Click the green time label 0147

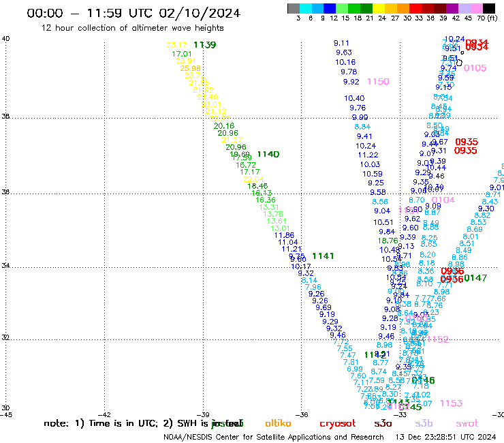pyautogui.click(x=475, y=277)
